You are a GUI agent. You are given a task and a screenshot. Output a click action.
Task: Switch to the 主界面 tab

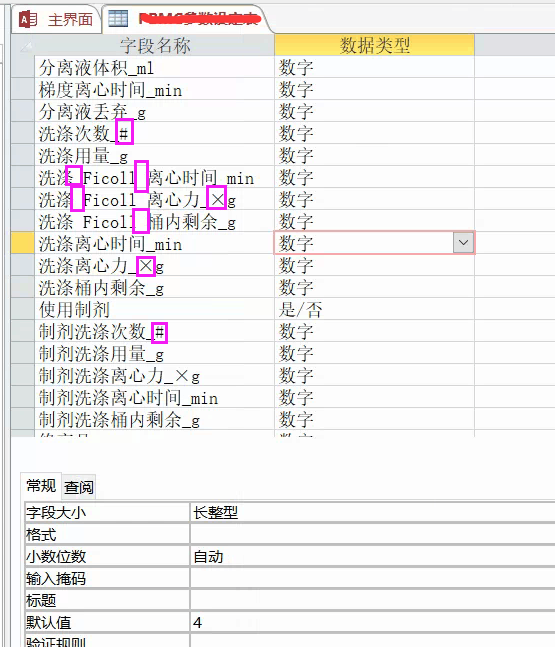pyautogui.click(x=57, y=19)
